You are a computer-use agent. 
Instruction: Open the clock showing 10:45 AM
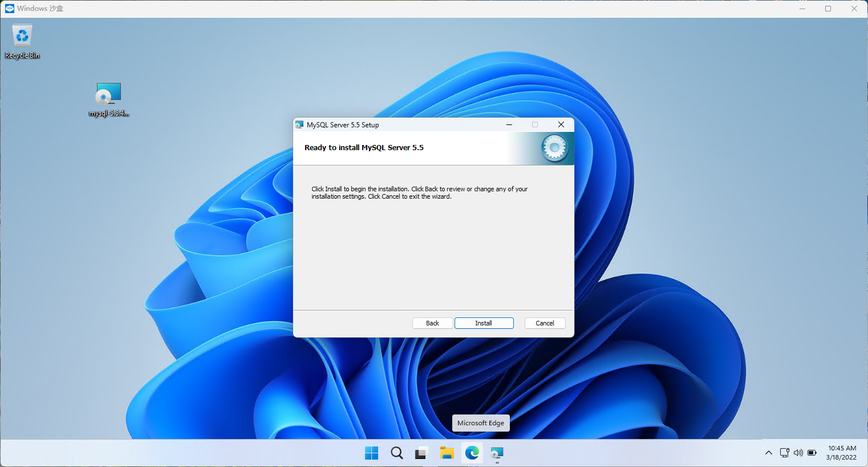[842, 453]
